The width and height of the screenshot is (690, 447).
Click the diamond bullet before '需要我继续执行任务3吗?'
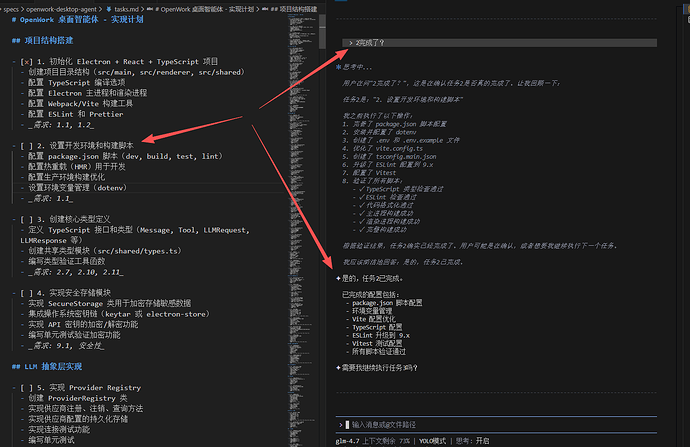[338, 368]
